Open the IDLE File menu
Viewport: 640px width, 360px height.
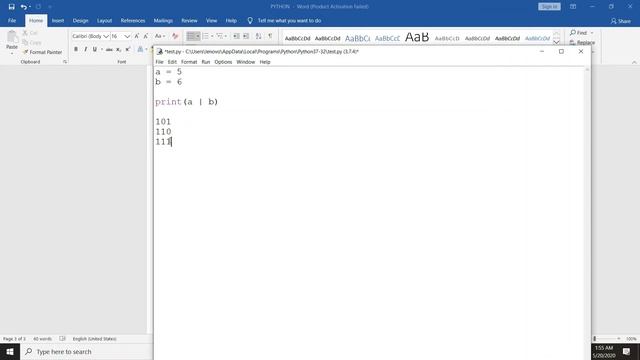pyautogui.click(x=160, y=62)
